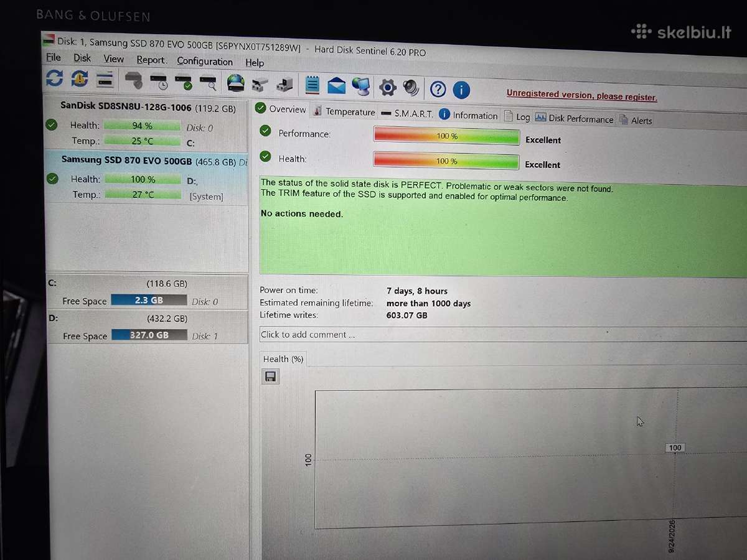
Task: Open the Help menu
Action: coord(255,62)
